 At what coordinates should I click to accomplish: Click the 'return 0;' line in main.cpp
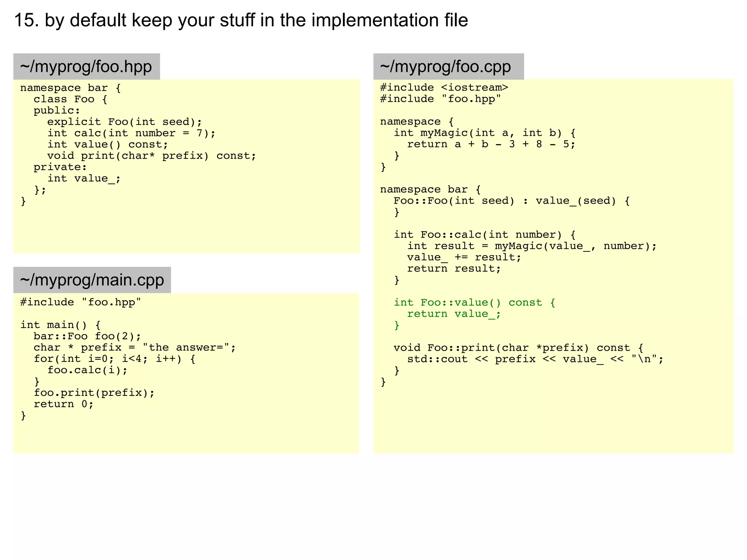pos(63,404)
